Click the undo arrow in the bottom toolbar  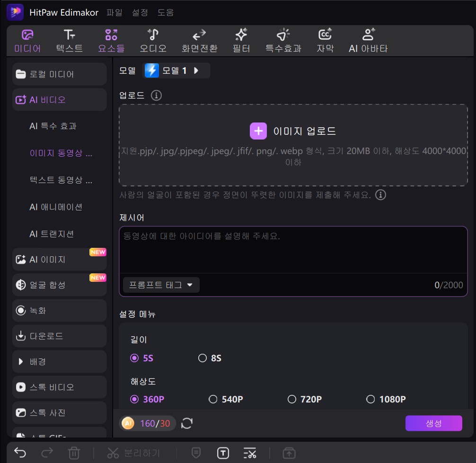pos(19,453)
